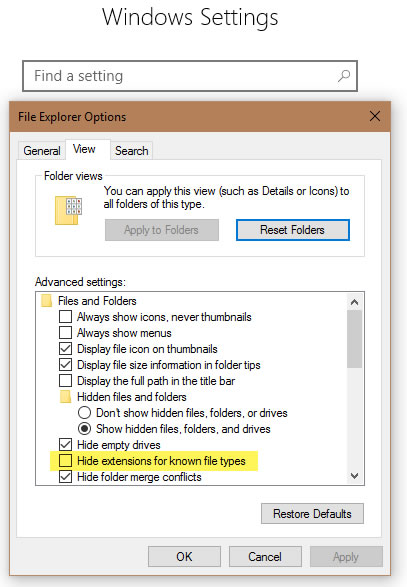Viewport: 407px width, 587px height.
Task: Confirm the dialog with OK
Action: pos(184,557)
